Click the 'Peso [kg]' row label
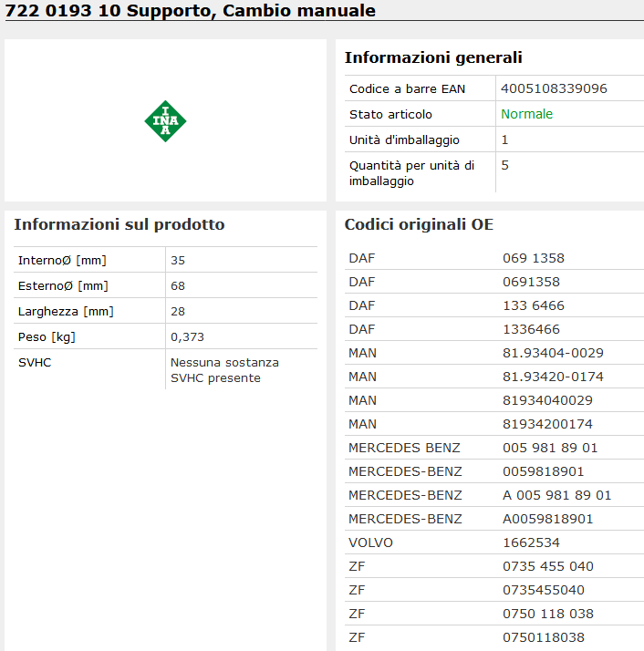644x651 pixels. 47,336
